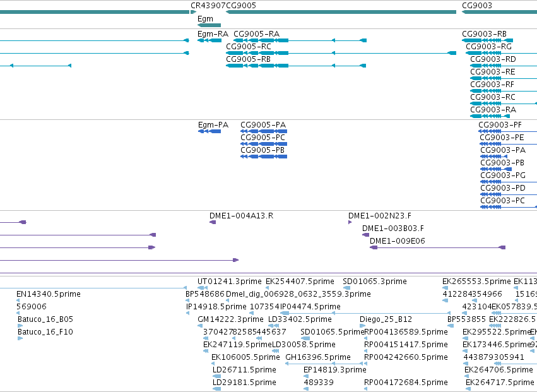The image size is (537, 392).
Task: Click the Batuco_16_B05 feature label
Action: tap(45, 319)
